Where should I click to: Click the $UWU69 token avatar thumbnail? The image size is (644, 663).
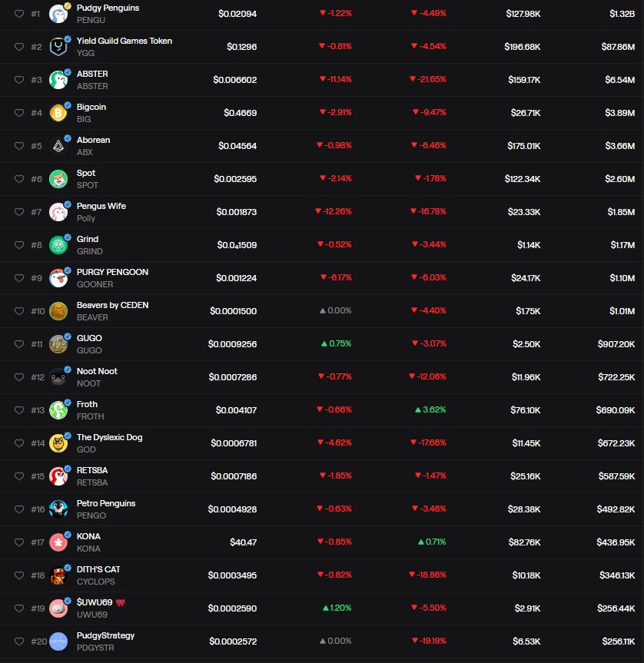coord(58,608)
